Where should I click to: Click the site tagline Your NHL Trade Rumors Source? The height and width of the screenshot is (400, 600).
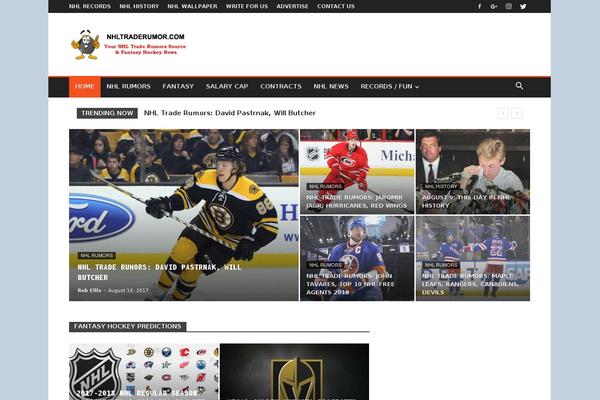point(145,49)
